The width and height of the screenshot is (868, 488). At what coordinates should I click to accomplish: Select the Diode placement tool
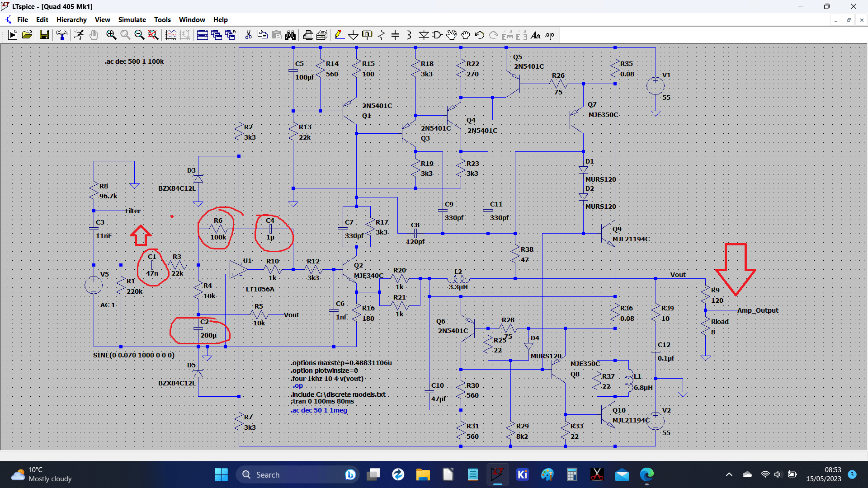424,35
